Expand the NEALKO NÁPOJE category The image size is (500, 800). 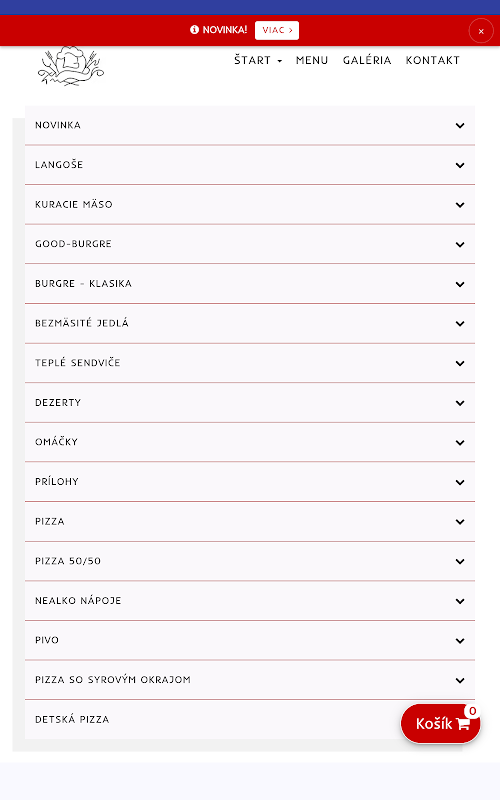pos(250,601)
